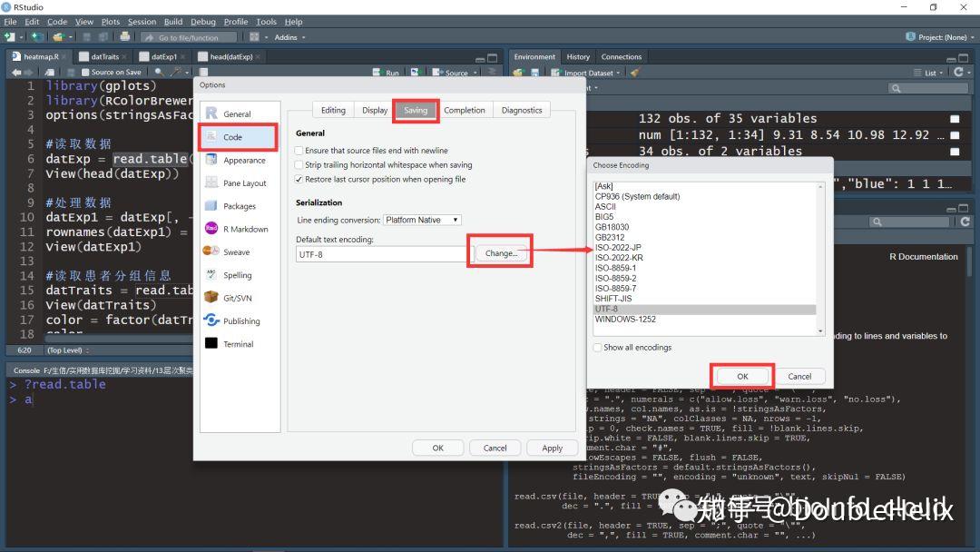
Task: Print the current source file
Action: [x=125, y=36]
